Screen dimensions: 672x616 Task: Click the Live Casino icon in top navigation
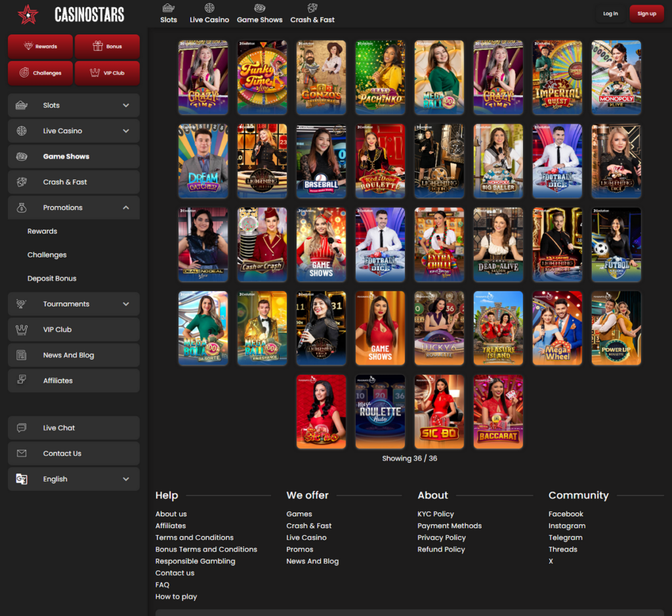(x=209, y=8)
